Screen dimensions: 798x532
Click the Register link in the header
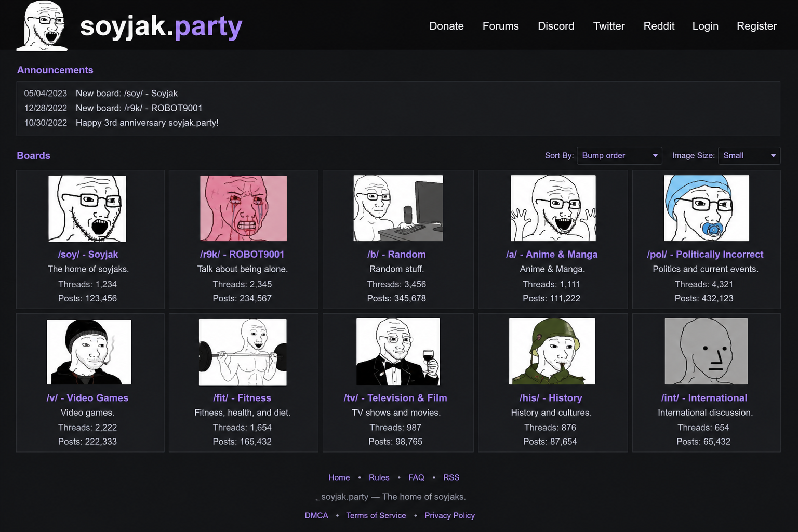pyautogui.click(x=756, y=26)
